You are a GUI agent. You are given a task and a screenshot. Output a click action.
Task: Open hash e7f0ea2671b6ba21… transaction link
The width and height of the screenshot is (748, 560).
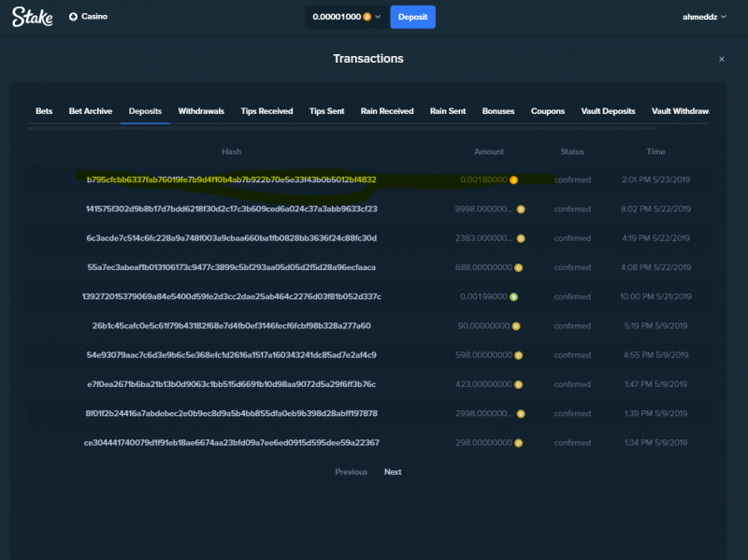coord(231,384)
